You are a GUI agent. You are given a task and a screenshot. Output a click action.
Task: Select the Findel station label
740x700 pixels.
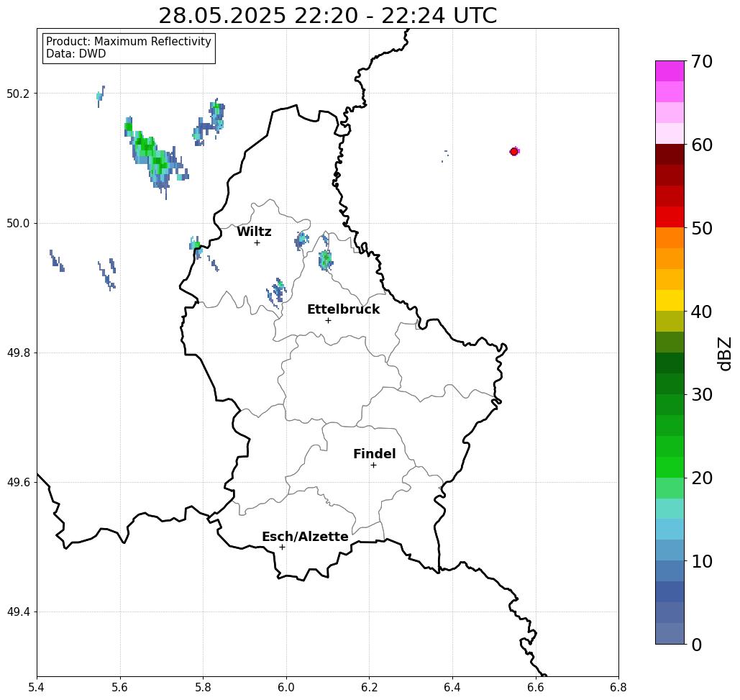click(x=374, y=454)
